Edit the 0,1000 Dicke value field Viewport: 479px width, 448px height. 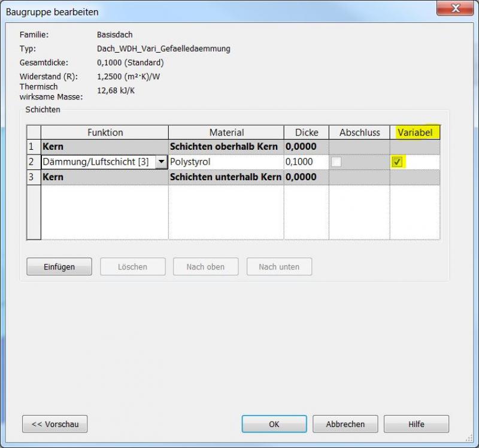306,162
